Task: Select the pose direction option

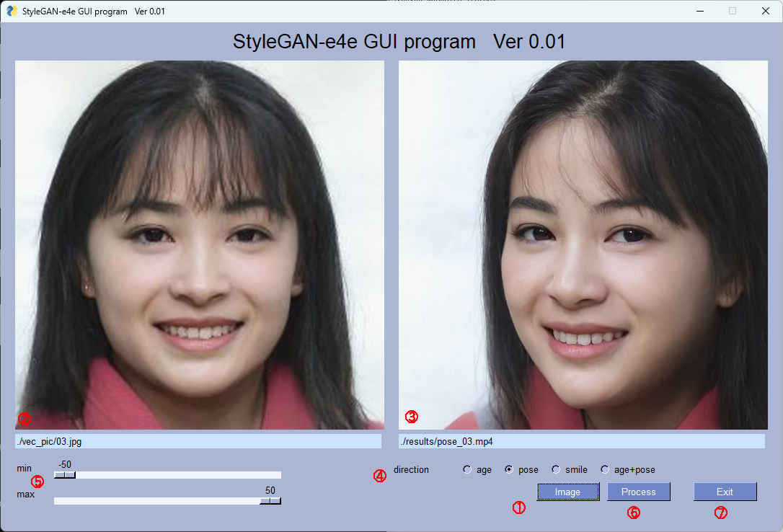Action: pos(509,470)
